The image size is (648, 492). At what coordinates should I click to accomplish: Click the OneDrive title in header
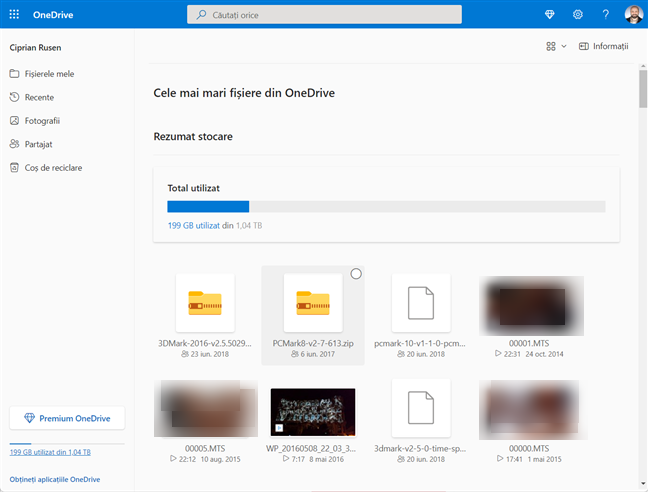(x=53, y=15)
